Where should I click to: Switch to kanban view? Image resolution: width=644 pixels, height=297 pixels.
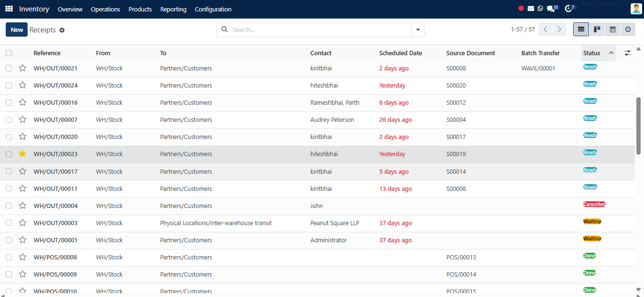[596, 30]
